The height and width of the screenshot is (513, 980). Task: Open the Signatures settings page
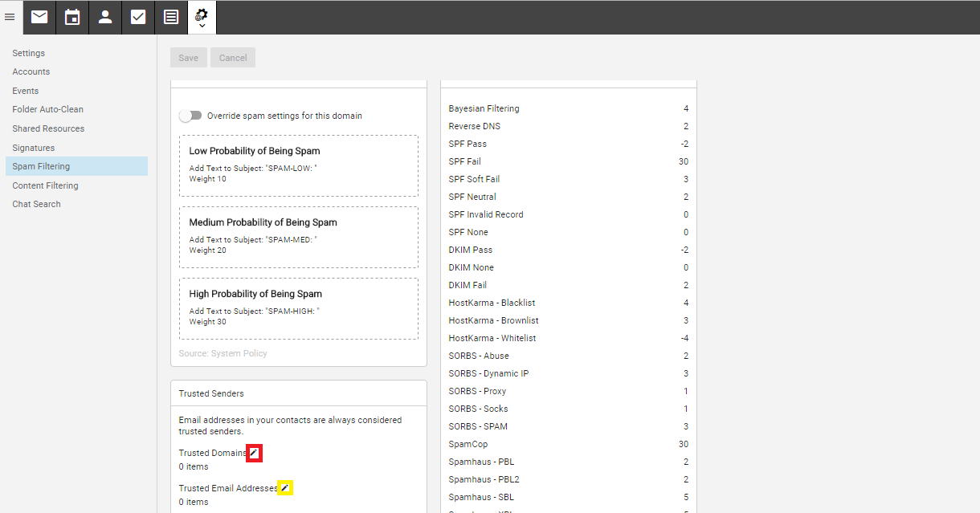point(32,147)
